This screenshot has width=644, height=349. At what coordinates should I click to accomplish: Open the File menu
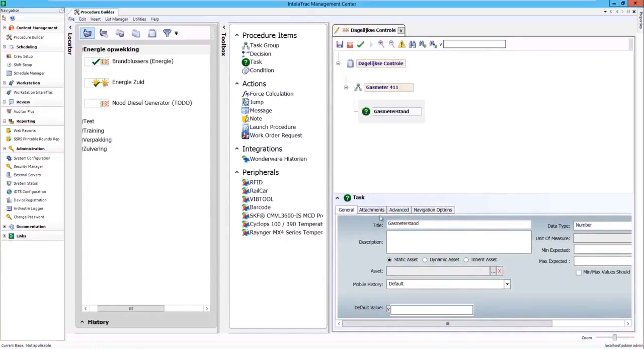71,19
